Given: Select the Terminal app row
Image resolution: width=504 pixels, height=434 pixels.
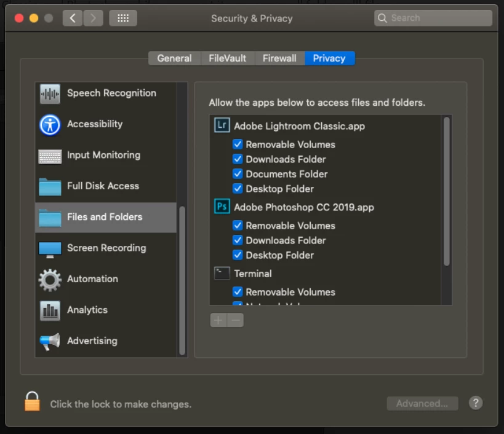Looking at the screenshot, I should 326,274.
